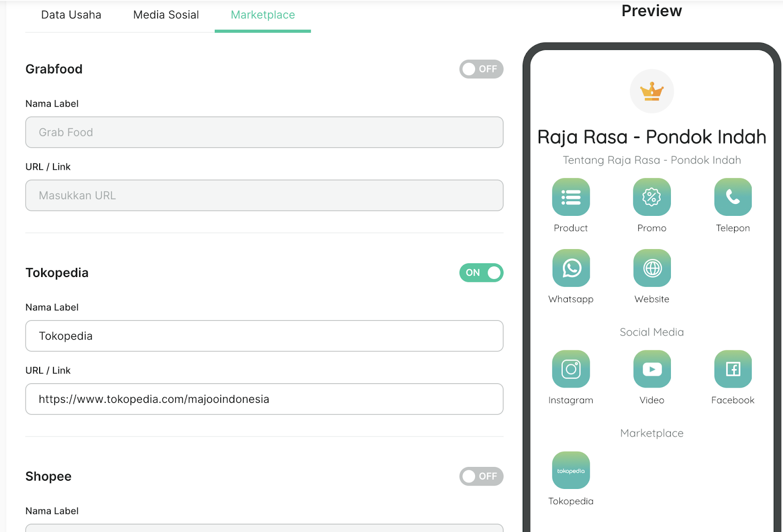Click the Whatsapp label in preview
Image resolution: width=783 pixels, height=532 pixels.
click(x=571, y=299)
